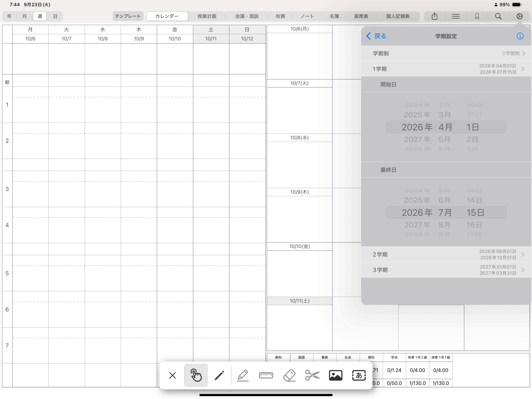
Task: Select the eraser tool
Action: click(x=289, y=375)
